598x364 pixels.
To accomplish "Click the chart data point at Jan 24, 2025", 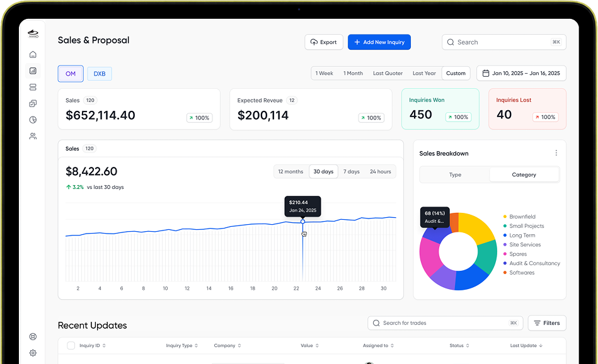I will (302, 222).
